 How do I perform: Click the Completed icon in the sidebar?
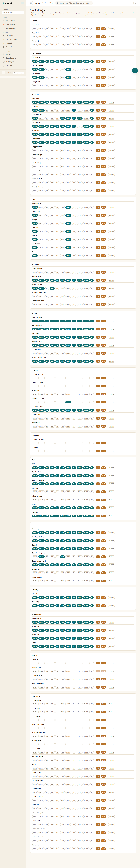(x=4, y=47)
